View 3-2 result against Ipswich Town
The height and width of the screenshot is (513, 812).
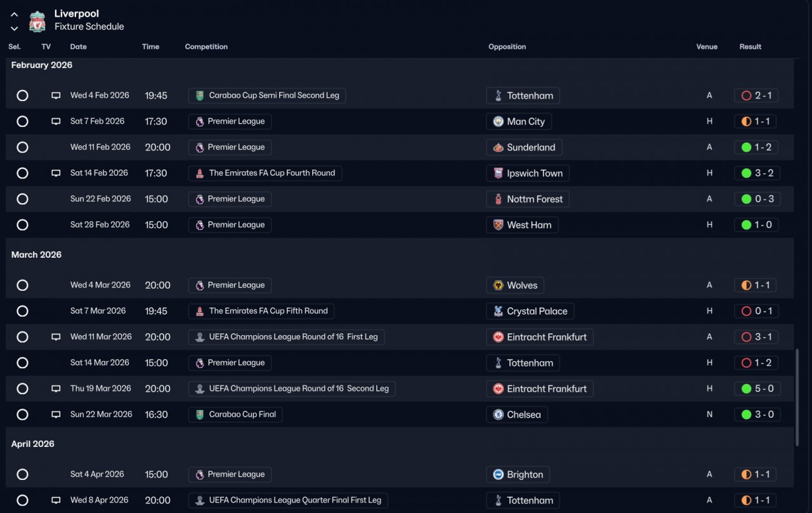[x=756, y=173]
